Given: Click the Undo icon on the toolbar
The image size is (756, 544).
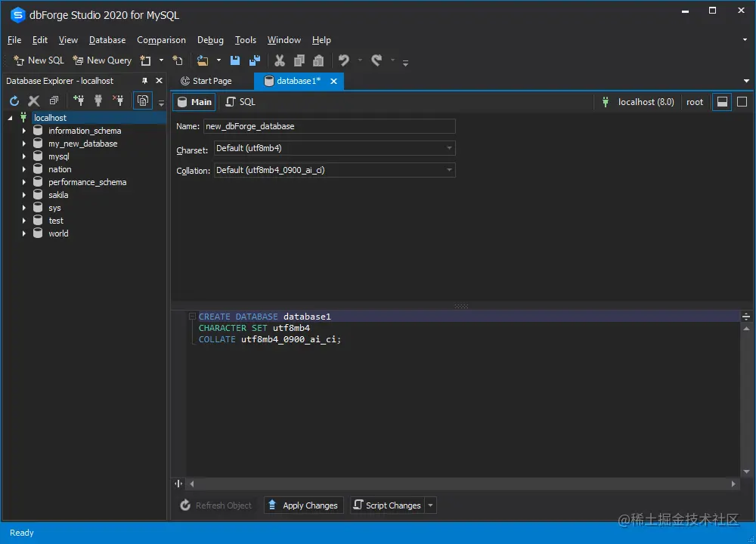Looking at the screenshot, I should 345,60.
